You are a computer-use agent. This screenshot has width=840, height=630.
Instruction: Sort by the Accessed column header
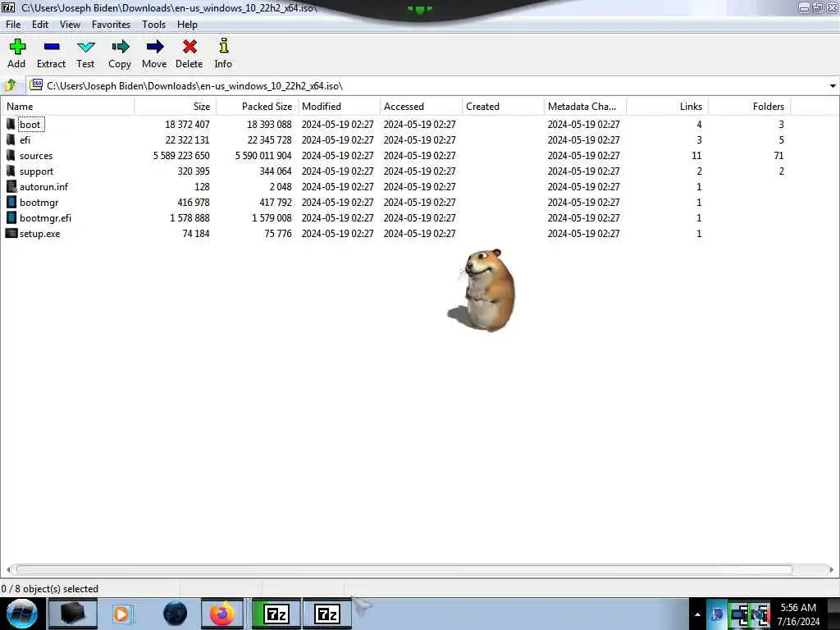[421, 106]
